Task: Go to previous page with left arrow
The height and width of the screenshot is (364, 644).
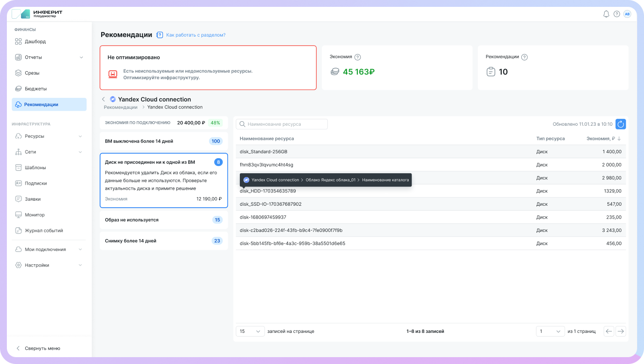Action: [x=608, y=332]
